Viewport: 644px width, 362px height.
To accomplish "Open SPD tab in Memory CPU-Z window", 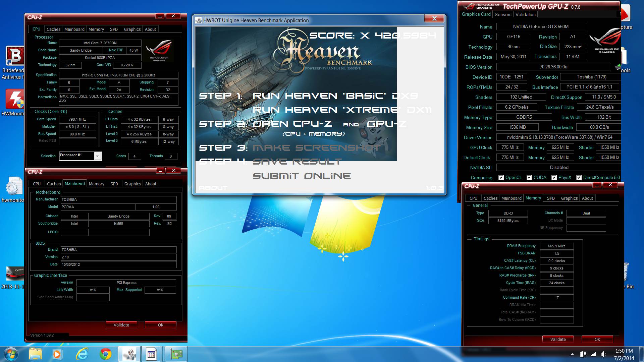I will tap(551, 198).
